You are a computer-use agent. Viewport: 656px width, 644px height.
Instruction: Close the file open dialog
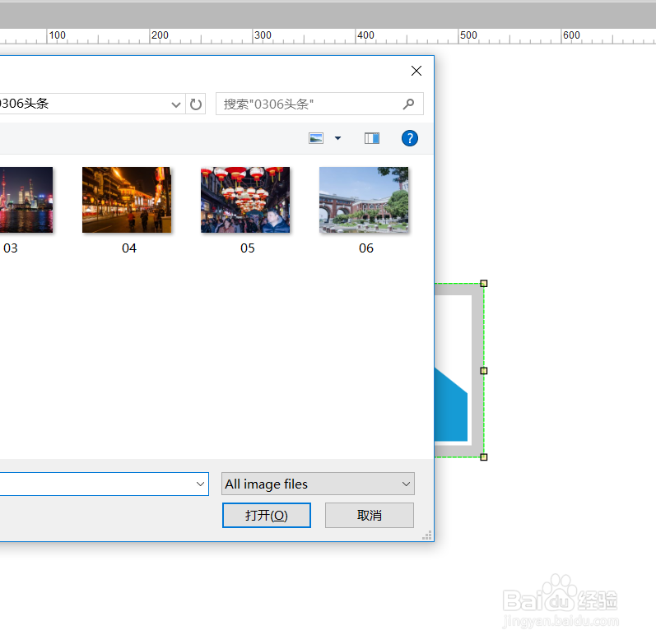coord(416,71)
